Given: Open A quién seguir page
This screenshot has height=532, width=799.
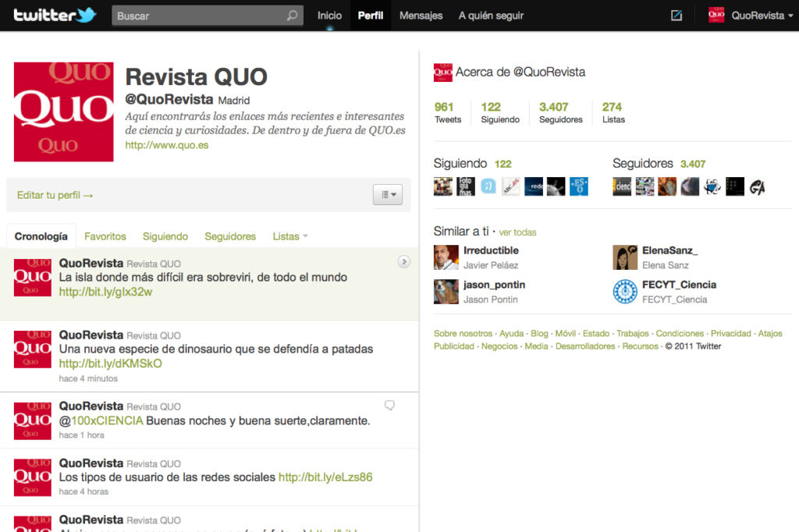Looking at the screenshot, I should pos(491,16).
